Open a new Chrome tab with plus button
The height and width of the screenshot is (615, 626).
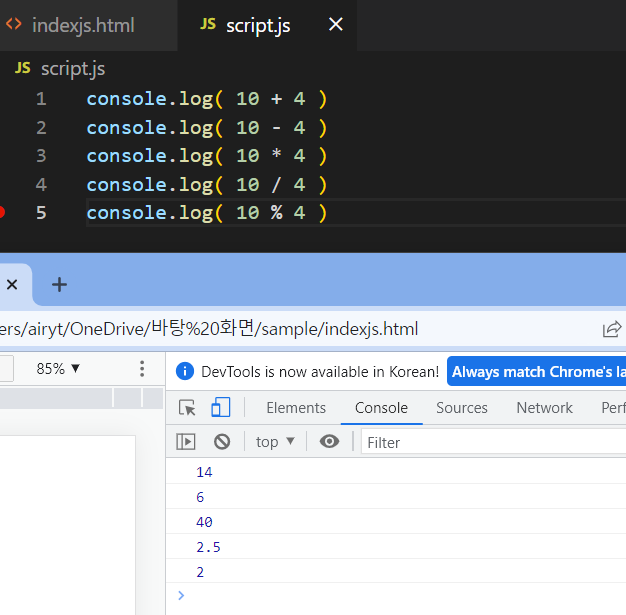59,285
